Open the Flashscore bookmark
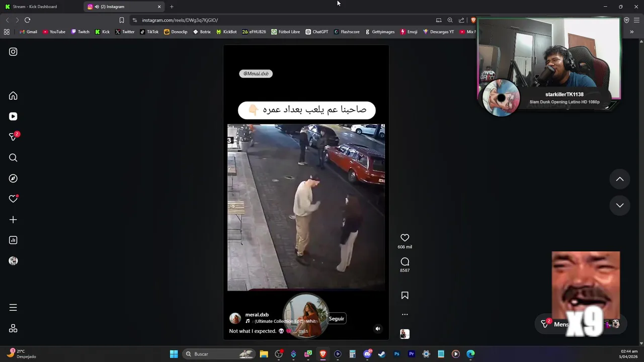This screenshot has width=644, height=362. (347, 32)
